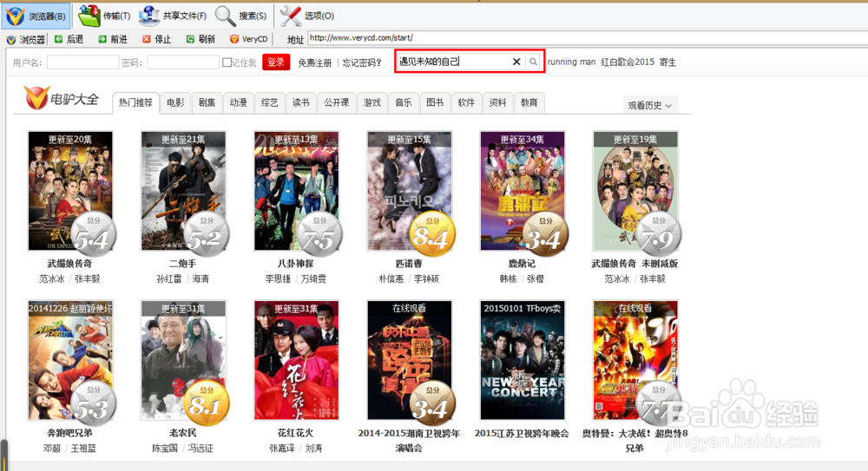Click the 二炮手 title link

click(x=182, y=264)
